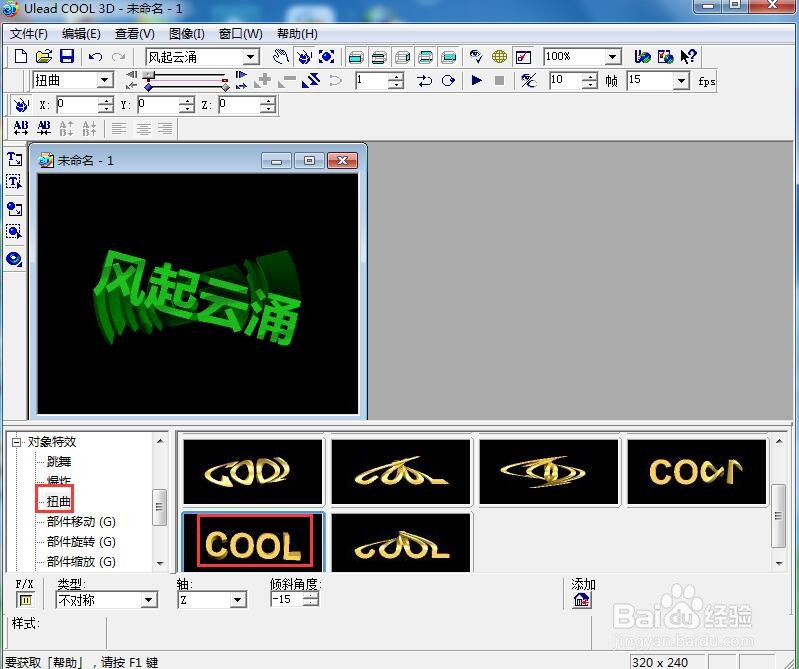799x669 pixels.
Task: Select the straight COOL preset thumbnail
Action: [253, 543]
